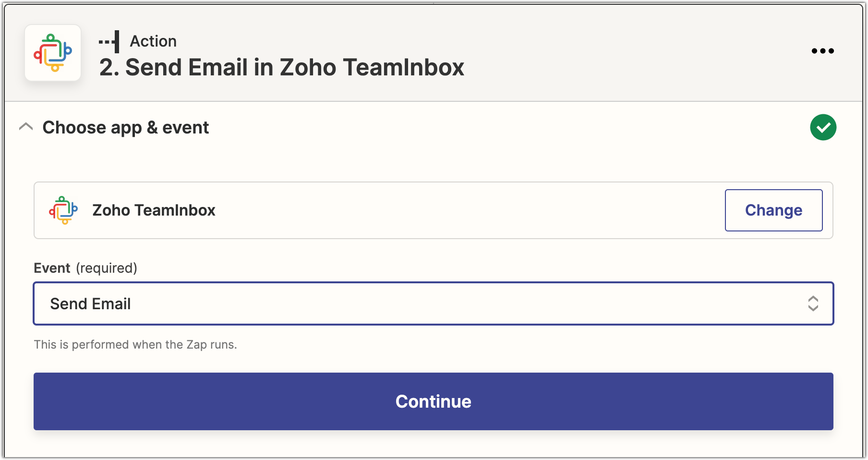This screenshot has width=868, height=460.
Task: Click empty area of the step header bar
Action: [624, 53]
